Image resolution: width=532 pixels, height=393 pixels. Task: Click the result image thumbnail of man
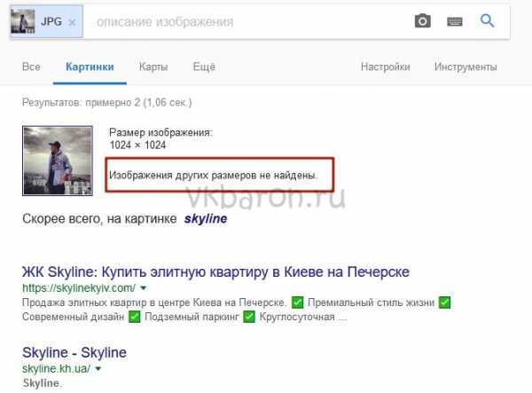click(x=58, y=161)
